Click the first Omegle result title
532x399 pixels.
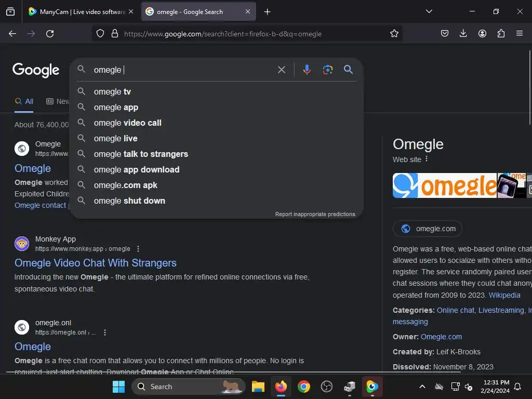33,168
